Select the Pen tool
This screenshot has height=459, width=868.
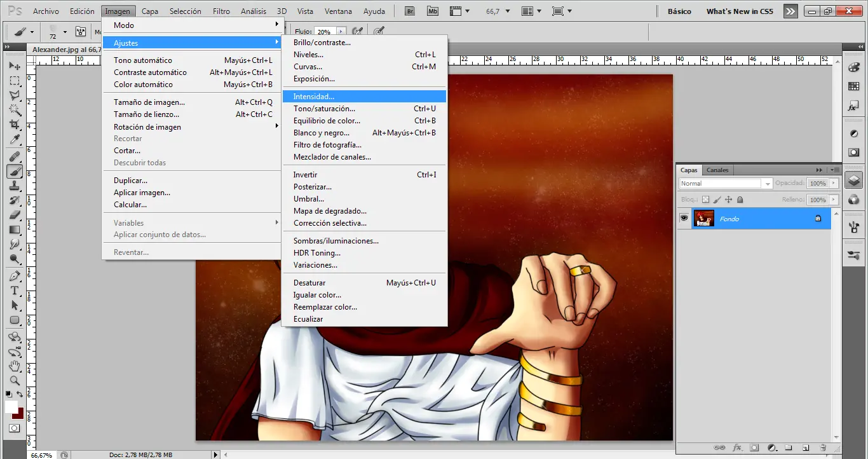15,276
